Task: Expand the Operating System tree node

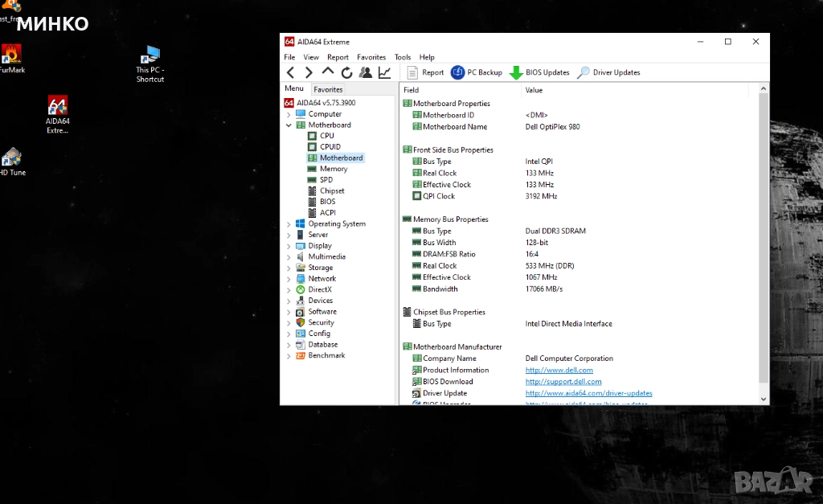Action: pyautogui.click(x=289, y=224)
